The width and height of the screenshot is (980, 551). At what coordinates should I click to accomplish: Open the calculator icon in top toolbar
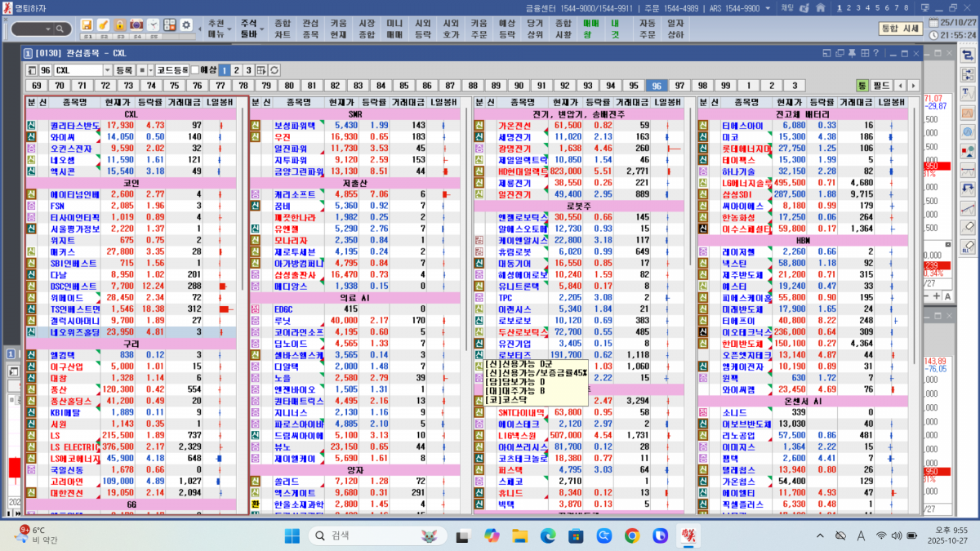pos(170,25)
